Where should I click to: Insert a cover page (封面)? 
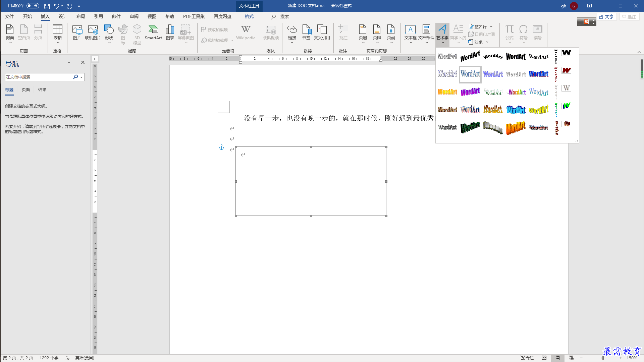click(x=10, y=34)
